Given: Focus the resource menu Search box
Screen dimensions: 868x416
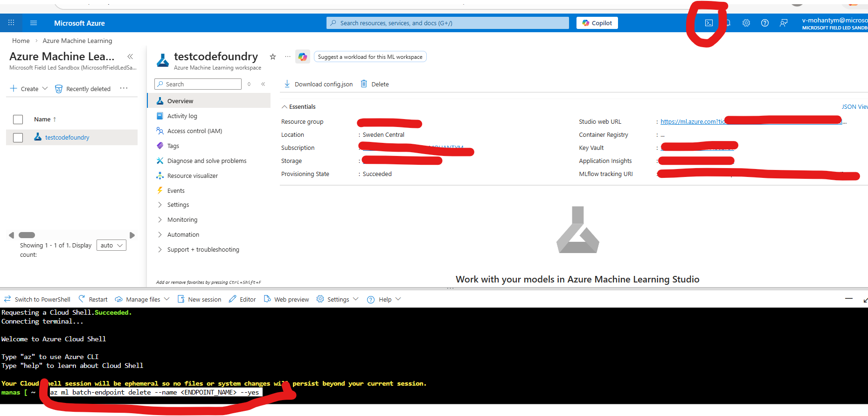Looking at the screenshot, I should click(198, 84).
